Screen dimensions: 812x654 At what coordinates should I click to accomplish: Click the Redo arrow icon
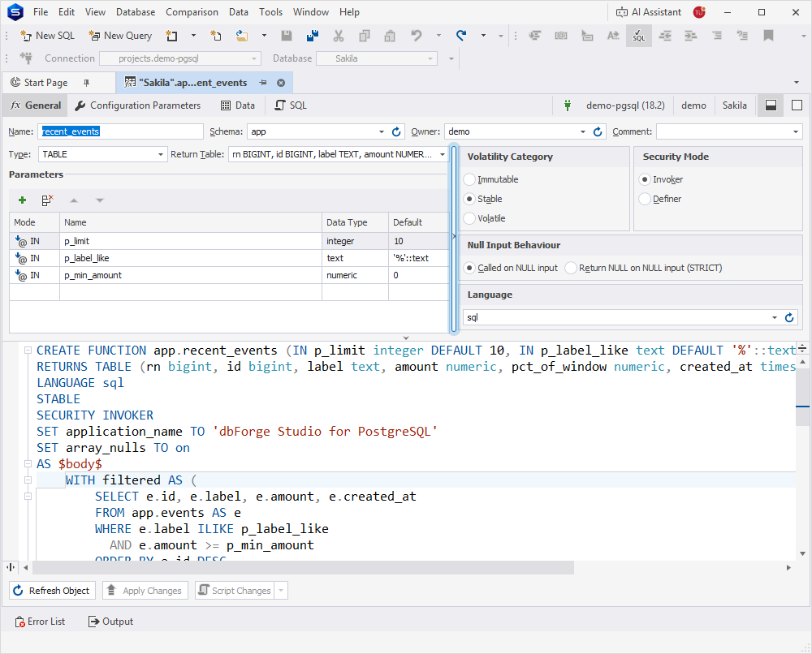pos(461,36)
